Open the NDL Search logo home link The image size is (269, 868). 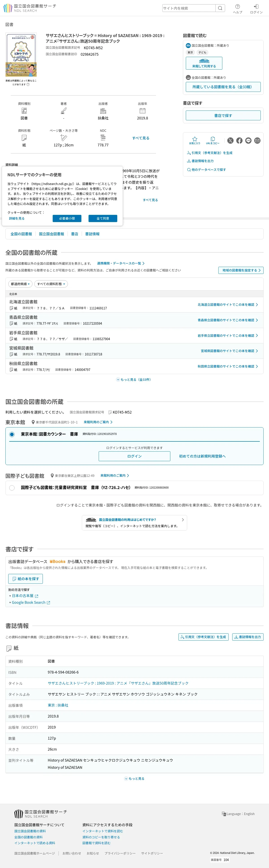point(30,8)
